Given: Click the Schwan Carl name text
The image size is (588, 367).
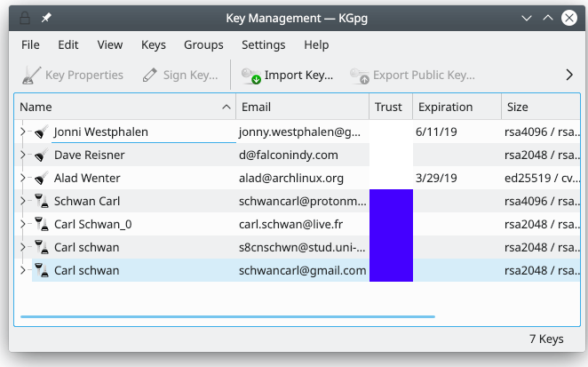Looking at the screenshot, I should point(87,201).
